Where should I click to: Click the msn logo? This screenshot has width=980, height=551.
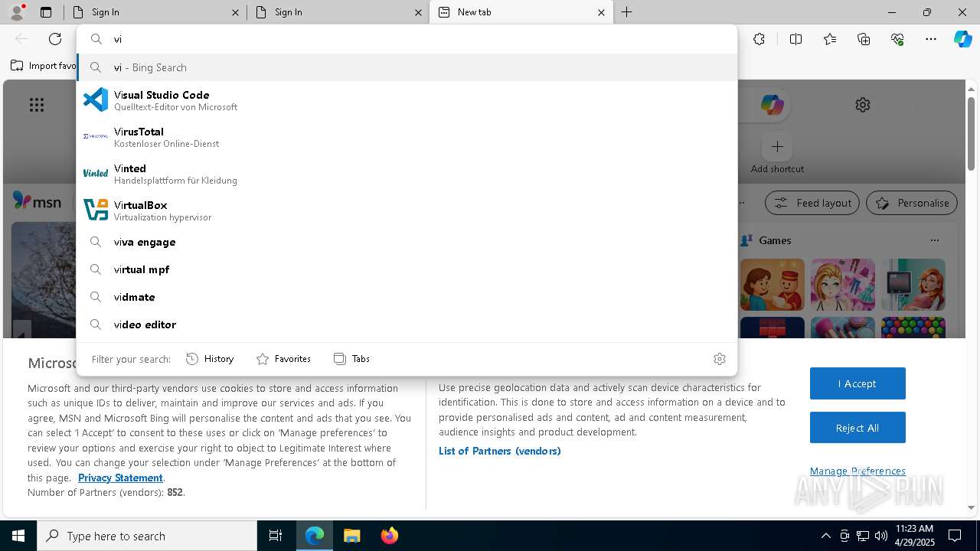pyautogui.click(x=37, y=201)
